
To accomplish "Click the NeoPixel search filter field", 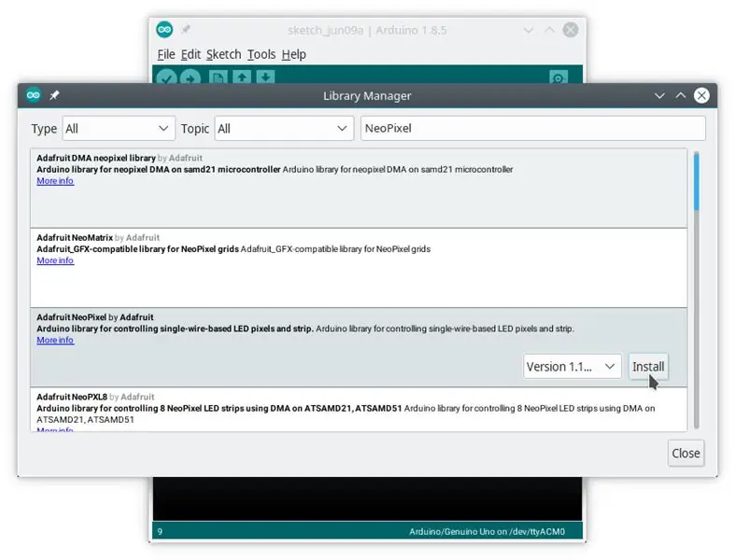I will tap(533, 129).
